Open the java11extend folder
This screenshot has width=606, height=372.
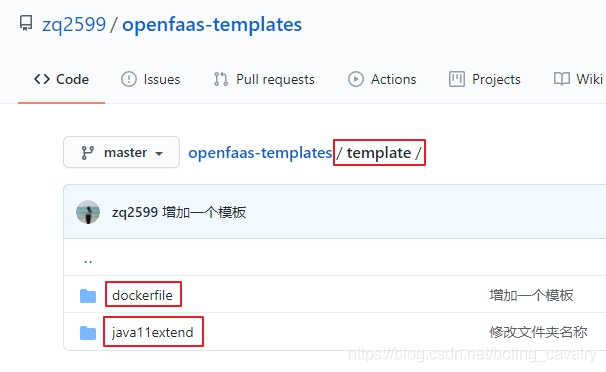tap(153, 332)
